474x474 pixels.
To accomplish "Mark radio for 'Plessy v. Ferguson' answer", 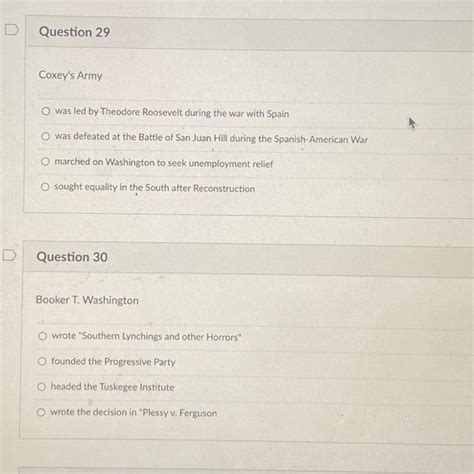I will click(41, 412).
